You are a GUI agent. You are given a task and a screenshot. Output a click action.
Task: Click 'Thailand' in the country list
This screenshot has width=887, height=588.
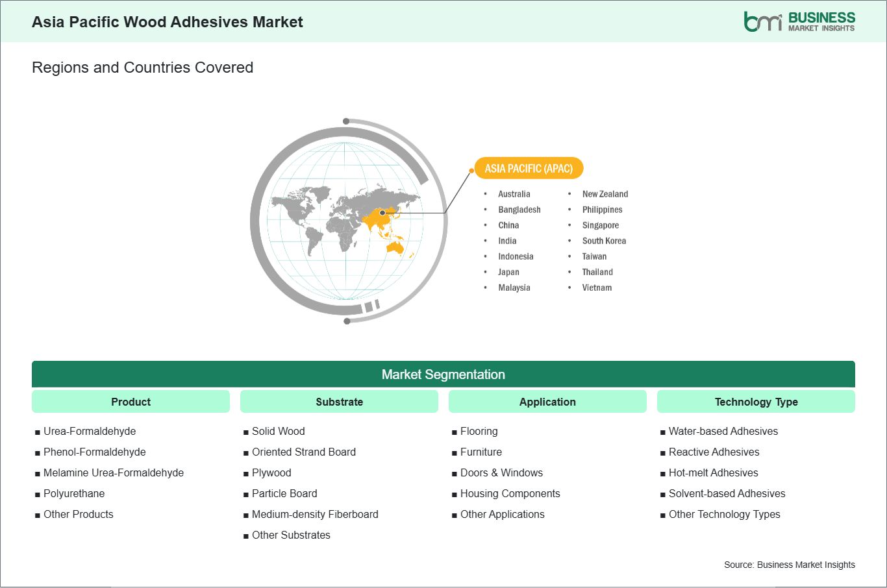pos(597,272)
